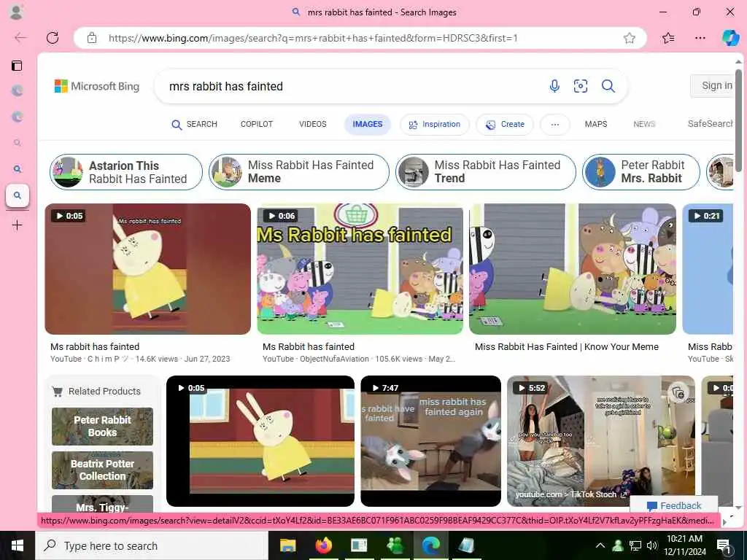Open Mrs. Tiggy related product tile

click(x=102, y=504)
